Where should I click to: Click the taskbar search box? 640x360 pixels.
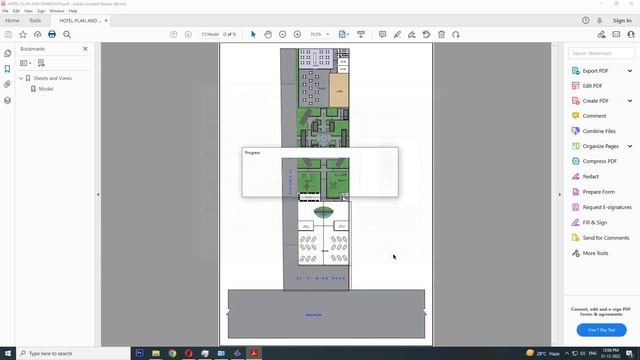[x=73, y=353]
